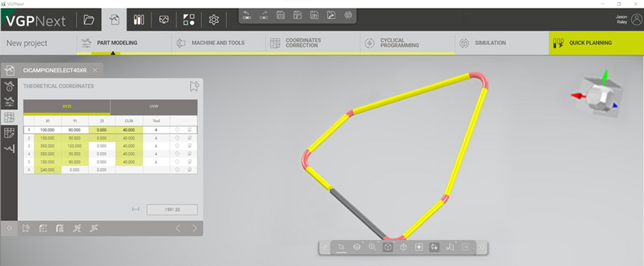Collapse the side panel with double-left chevron
The height and width of the screenshot is (266, 644).
point(9,228)
